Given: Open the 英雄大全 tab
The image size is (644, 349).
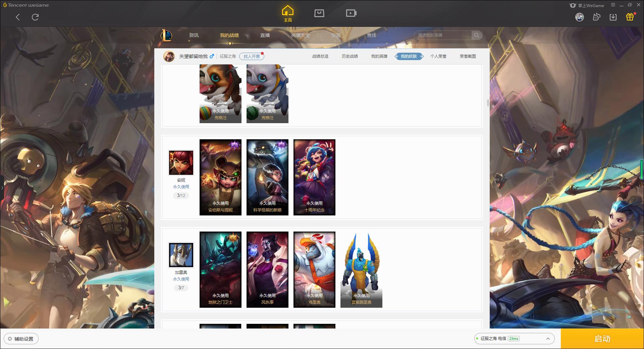Looking at the screenshot, I should (x=301, y=35).
